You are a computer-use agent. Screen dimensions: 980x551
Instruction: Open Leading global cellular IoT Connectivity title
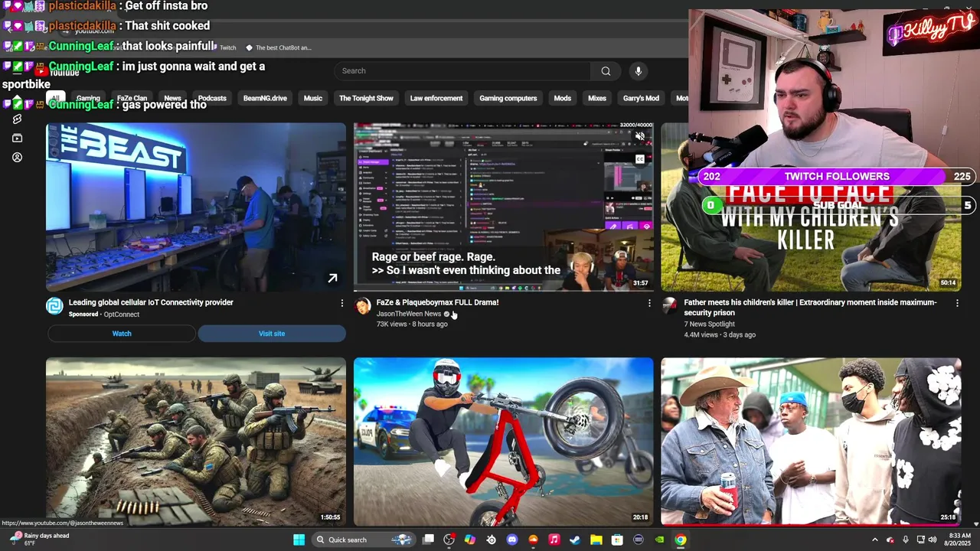pyautogui.click(x=151, y=302)
